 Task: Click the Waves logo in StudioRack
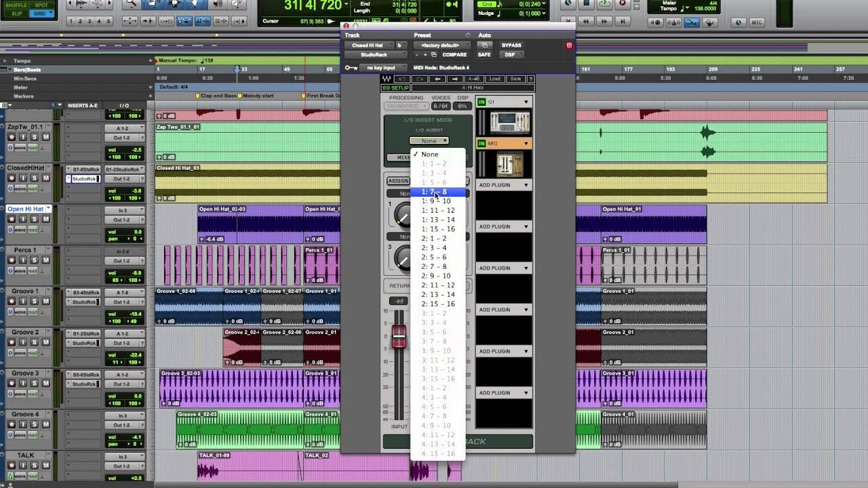387,79
